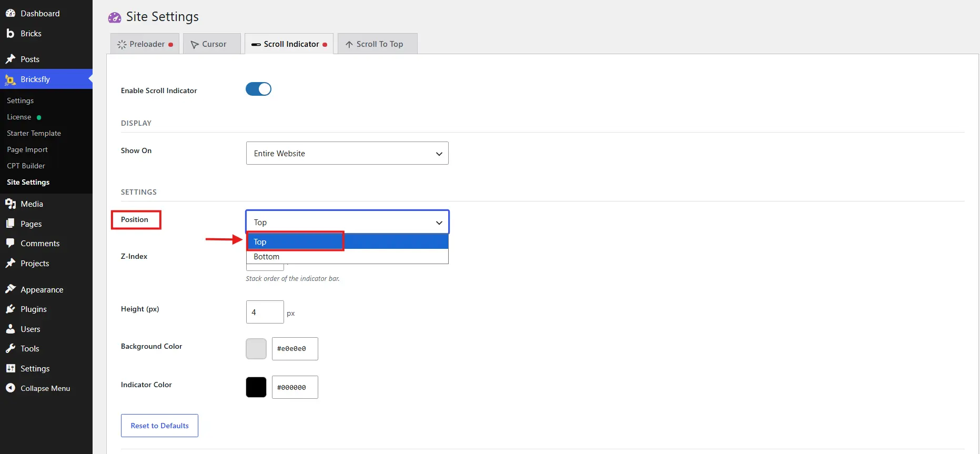Click the Dashboard gauge icon
This screenshot has width=980, height=454.
pos(11,13)
